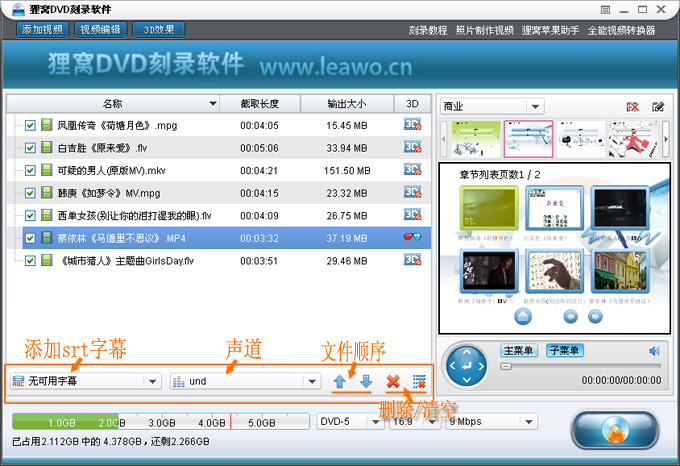Viewport: 680px width, 466px height.
Task: Click the 3D效果 button
Action: tap(159, 29)
